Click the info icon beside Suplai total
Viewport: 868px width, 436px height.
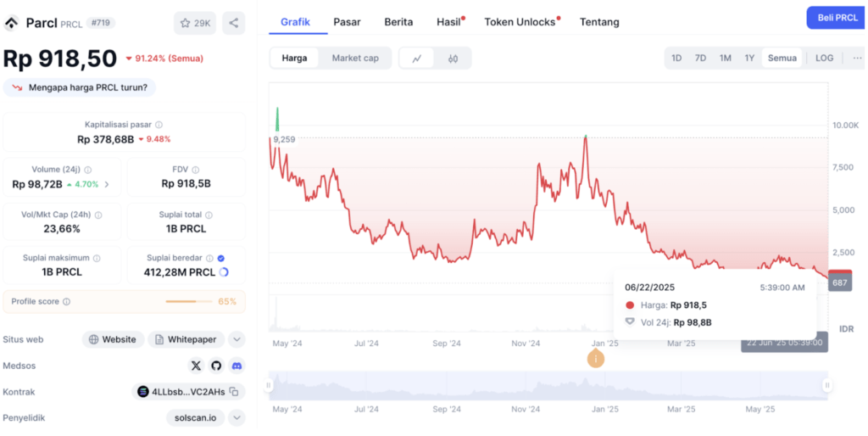click(209, 215)
